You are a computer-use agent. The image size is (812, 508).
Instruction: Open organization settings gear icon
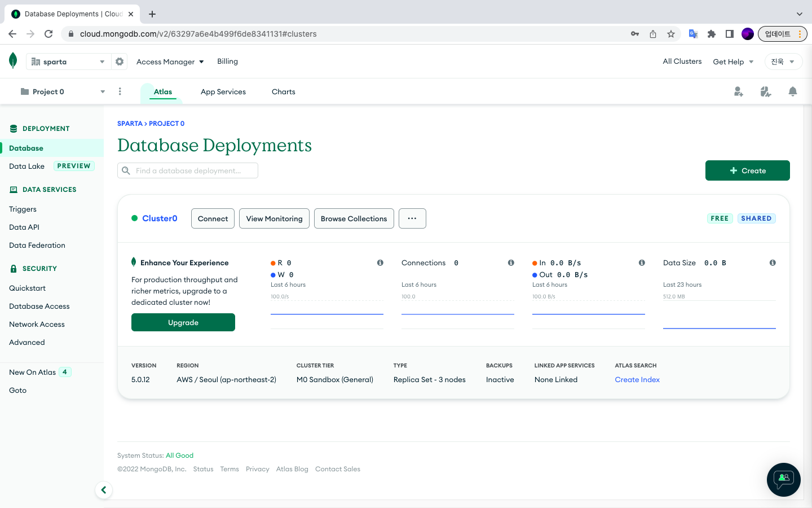point(120,62)
